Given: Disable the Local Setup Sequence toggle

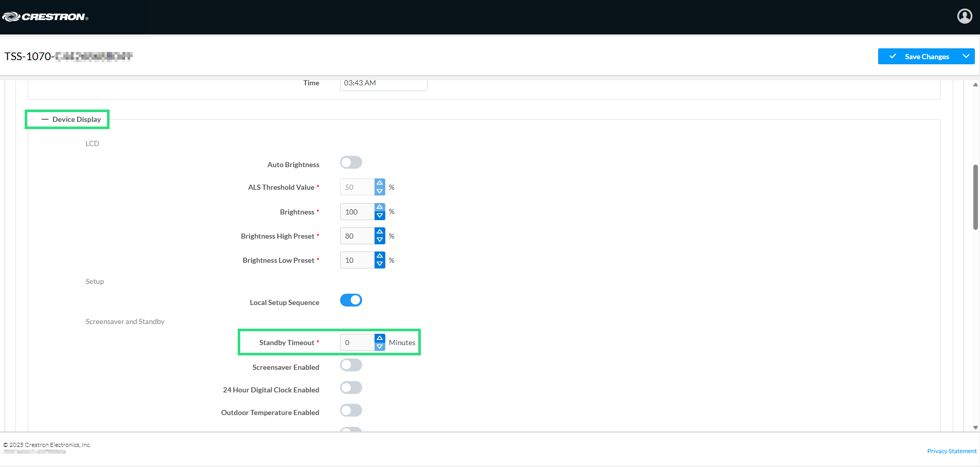Looking at the screenshot, I should [x=351, y=300].
